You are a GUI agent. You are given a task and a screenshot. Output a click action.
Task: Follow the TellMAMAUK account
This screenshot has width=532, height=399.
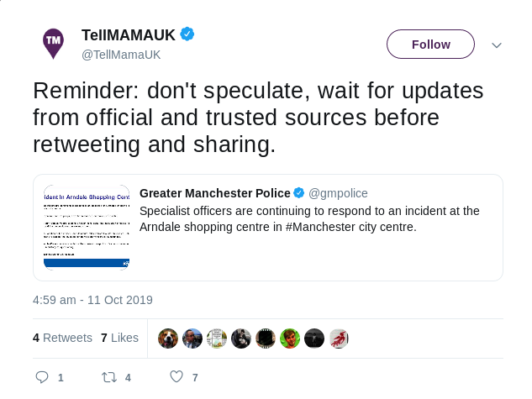pos(430,45)
